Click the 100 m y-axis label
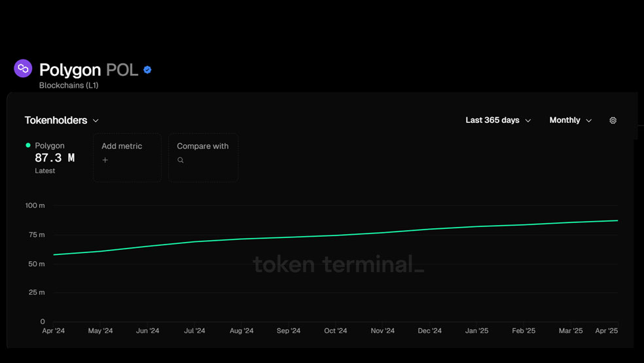This screenshot has width=644, height=363. click(x=35, y=205)
